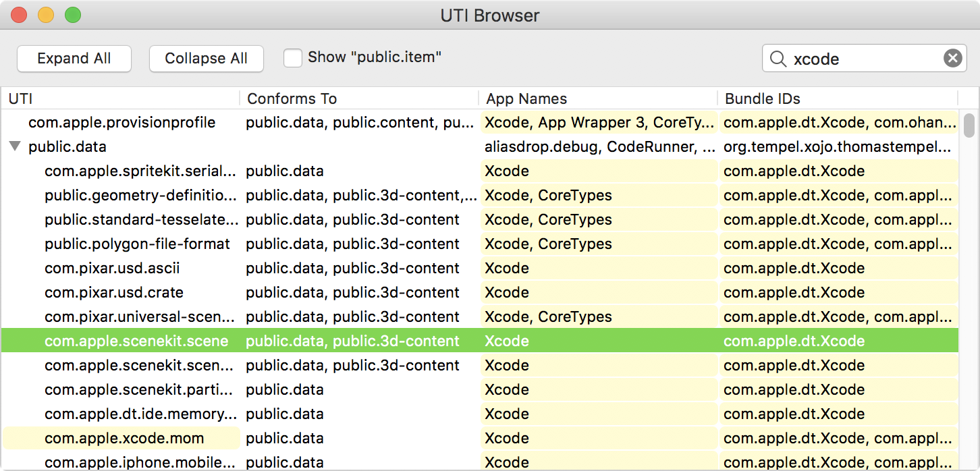Select the com.apple.xcode.mom row

point(480,438)
